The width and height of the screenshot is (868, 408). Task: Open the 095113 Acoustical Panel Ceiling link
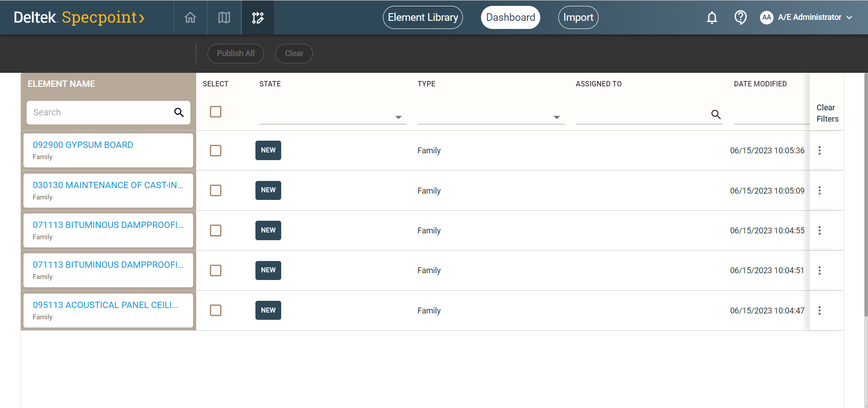coord(105,305)
